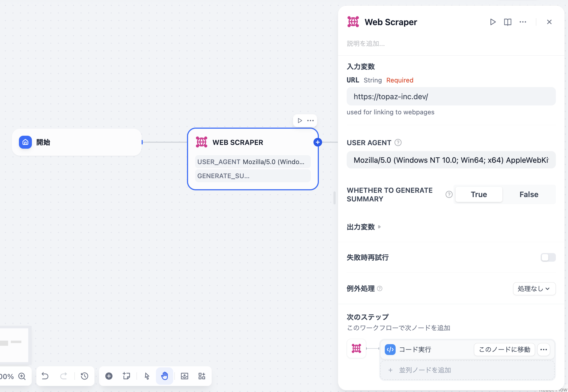Set generate summary to False

click(529, 194)
